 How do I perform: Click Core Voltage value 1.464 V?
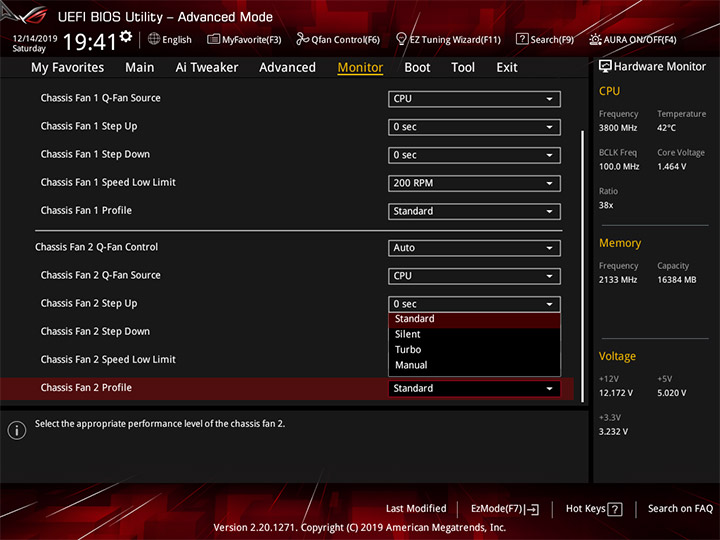(671, 167)
